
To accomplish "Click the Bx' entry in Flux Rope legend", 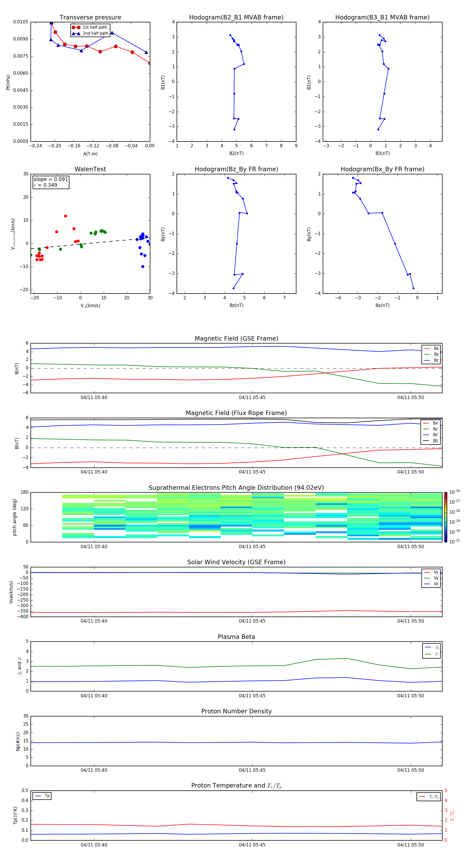I will [x=431, y=423].
